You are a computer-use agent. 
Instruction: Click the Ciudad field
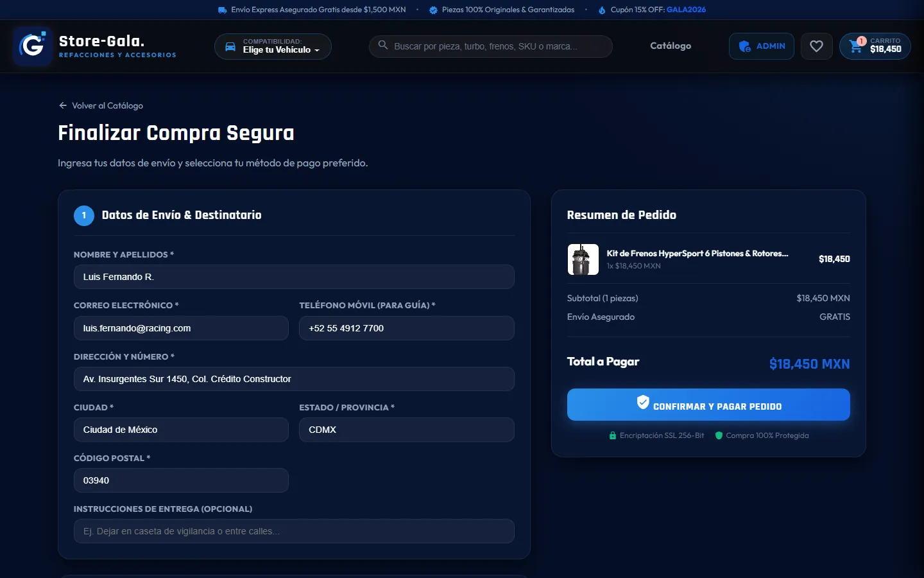(181, 430)
